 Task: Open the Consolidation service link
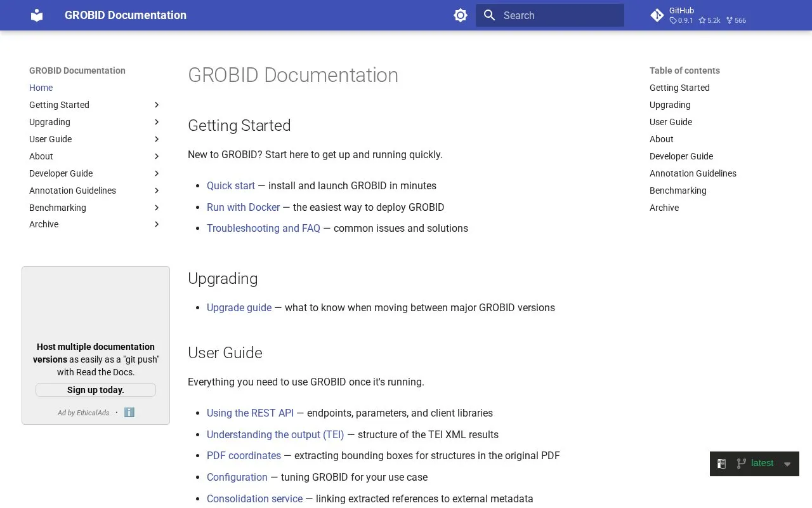254,499
